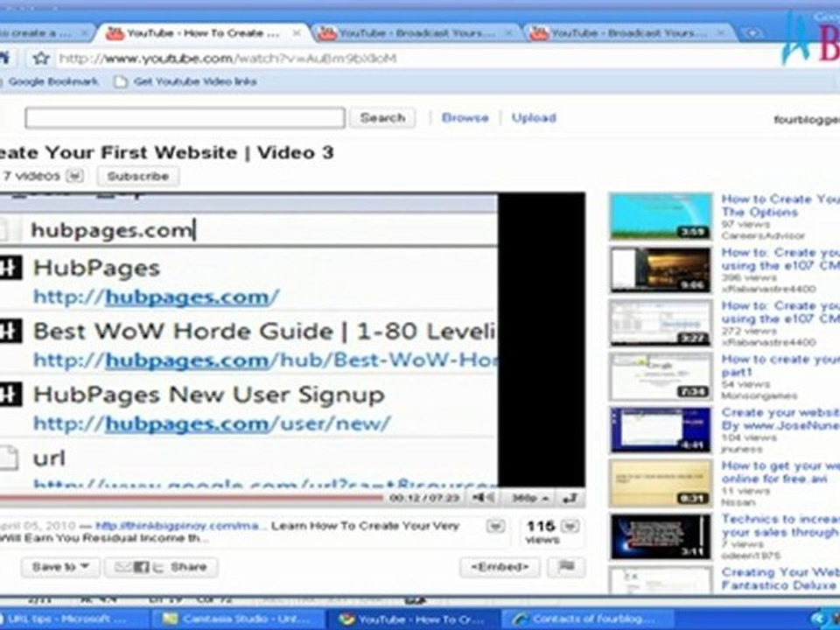Click the bookmark star in the address bar

click(41, 58)
